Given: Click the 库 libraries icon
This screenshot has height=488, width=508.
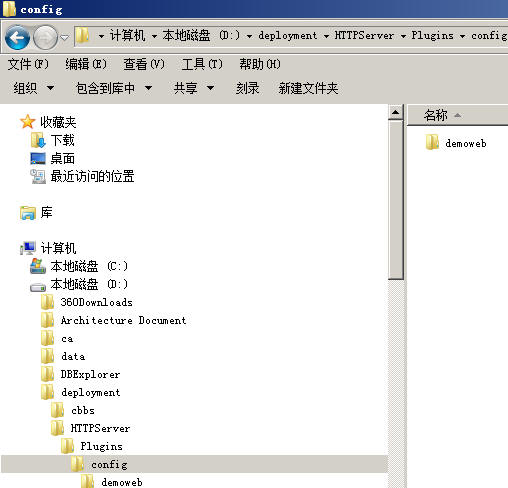Looking at the screenshot, I should 28,213.
